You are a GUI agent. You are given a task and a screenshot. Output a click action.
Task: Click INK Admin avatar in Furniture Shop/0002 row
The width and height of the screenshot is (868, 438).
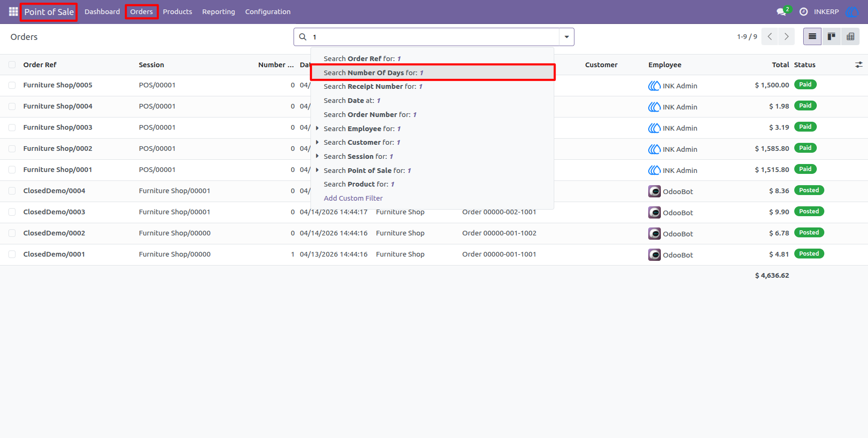pos(654,149)
